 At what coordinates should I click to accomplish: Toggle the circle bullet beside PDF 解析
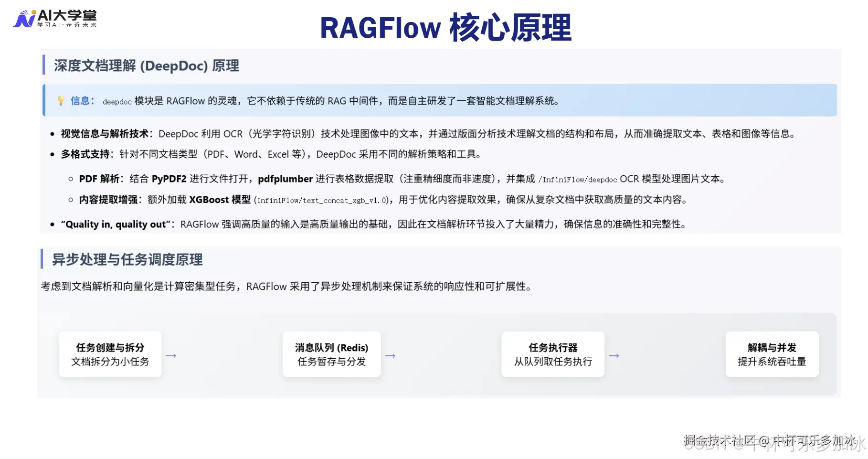coord(70,179)
